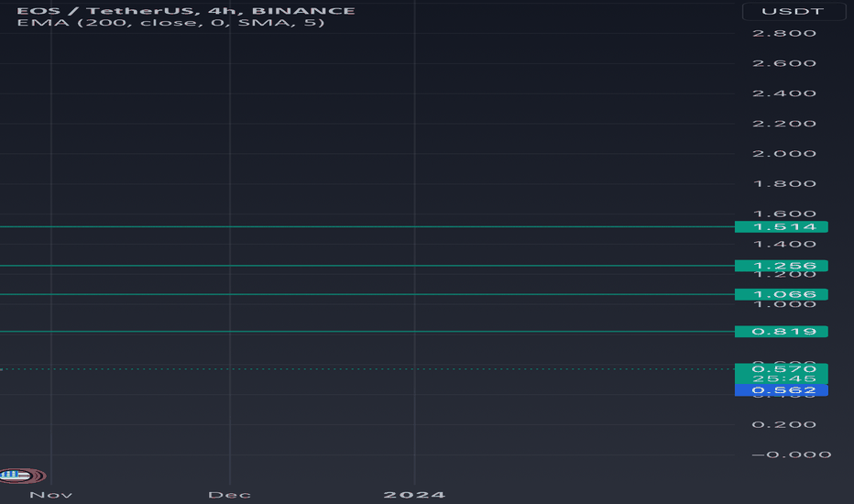The width and height of the screenshot is (854, 504).
Task: Click the 0.570 current price label
Action: coord(783,369)
